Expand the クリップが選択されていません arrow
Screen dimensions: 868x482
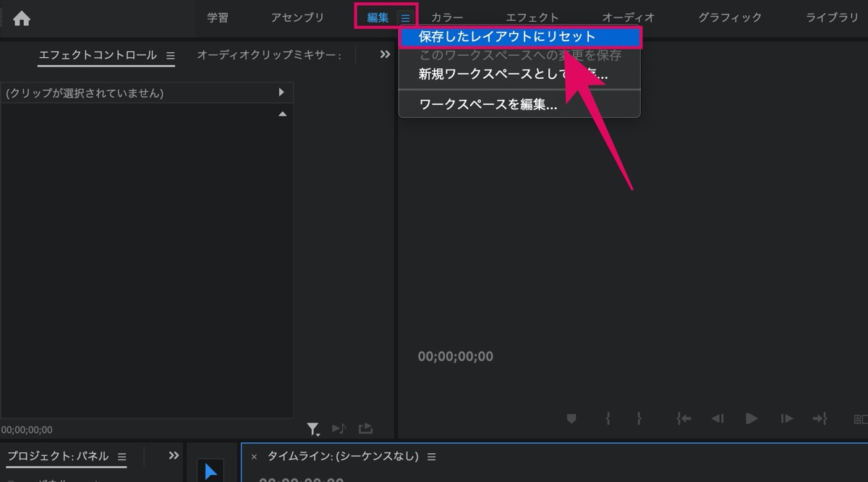coord(281,93)
